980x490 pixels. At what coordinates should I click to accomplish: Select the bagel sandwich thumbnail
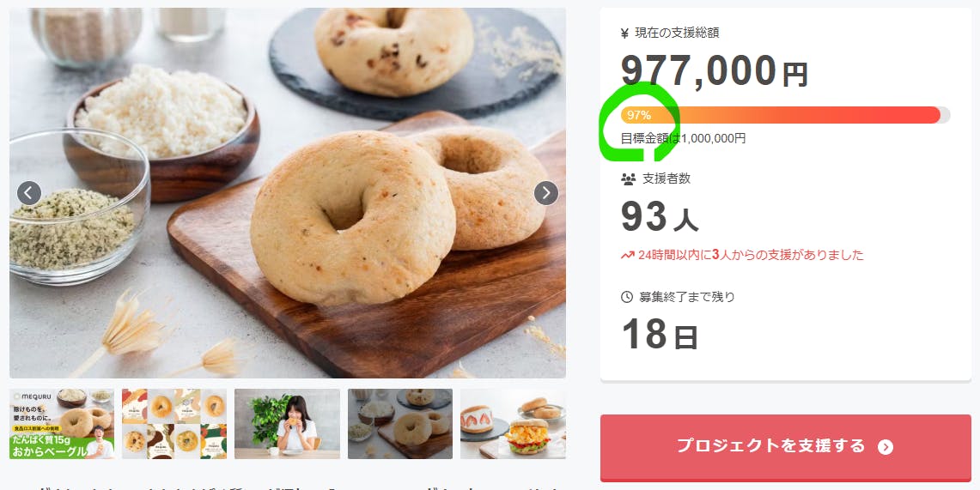click(x=513, y=424)
